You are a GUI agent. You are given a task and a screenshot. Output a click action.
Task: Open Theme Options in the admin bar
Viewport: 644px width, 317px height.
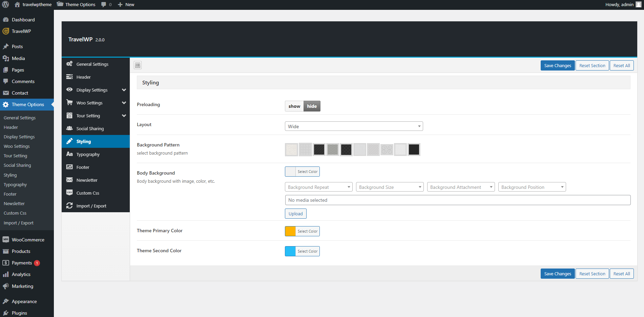76,4
